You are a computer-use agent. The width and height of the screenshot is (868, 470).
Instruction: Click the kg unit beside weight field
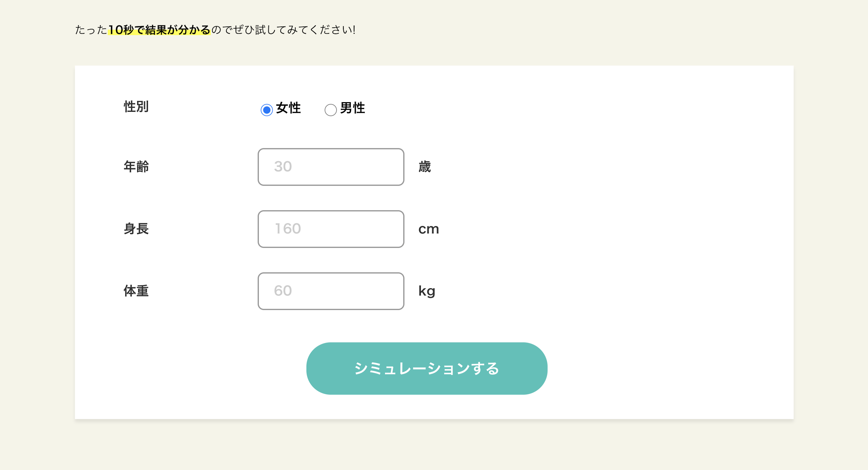pos(427,291)
